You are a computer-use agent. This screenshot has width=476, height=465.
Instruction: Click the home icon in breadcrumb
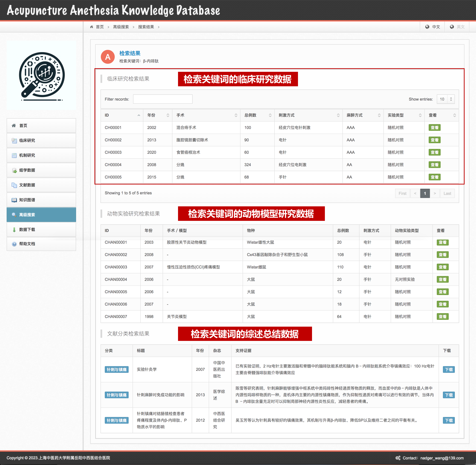click(x=91, y=27)
